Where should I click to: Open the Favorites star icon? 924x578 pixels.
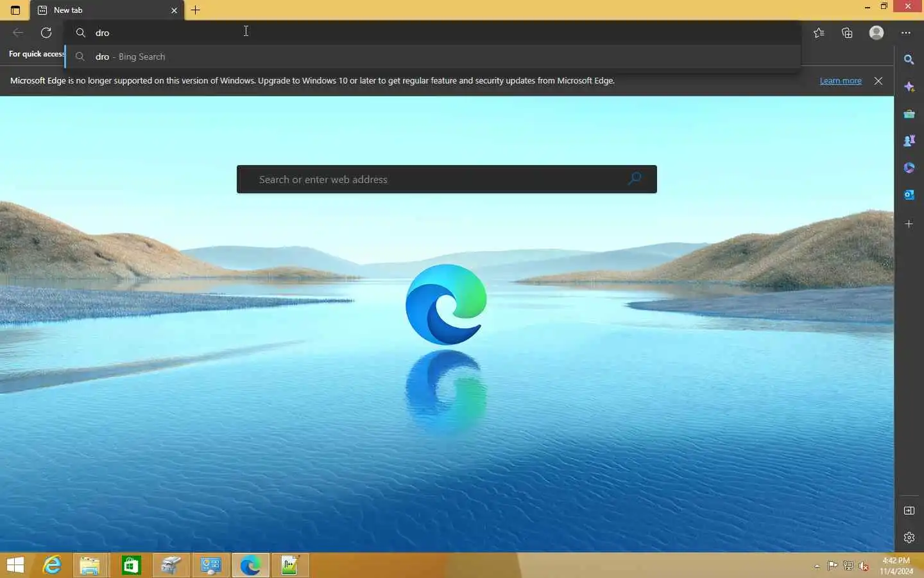[819, 33]
